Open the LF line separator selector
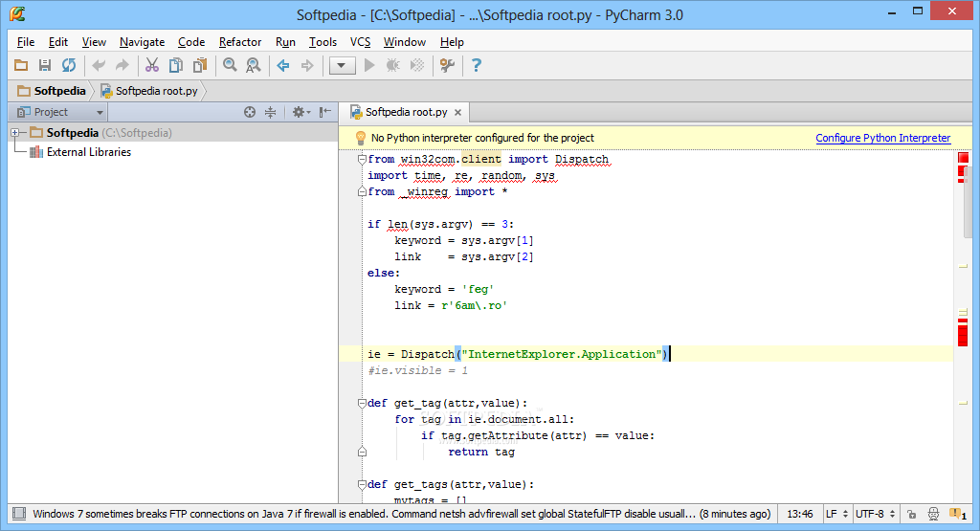980x531 pixels. [x=836, y=514]
